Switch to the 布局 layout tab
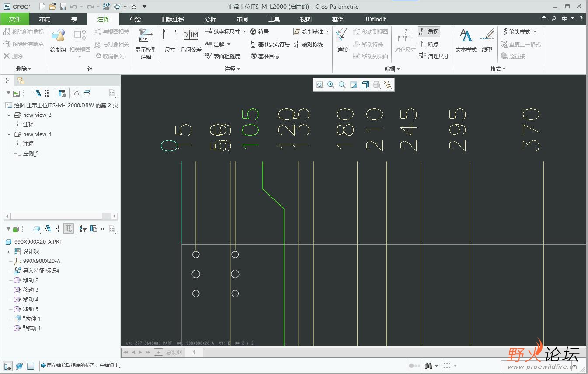Screen dimensions: 588x374 tap(45, 19)
